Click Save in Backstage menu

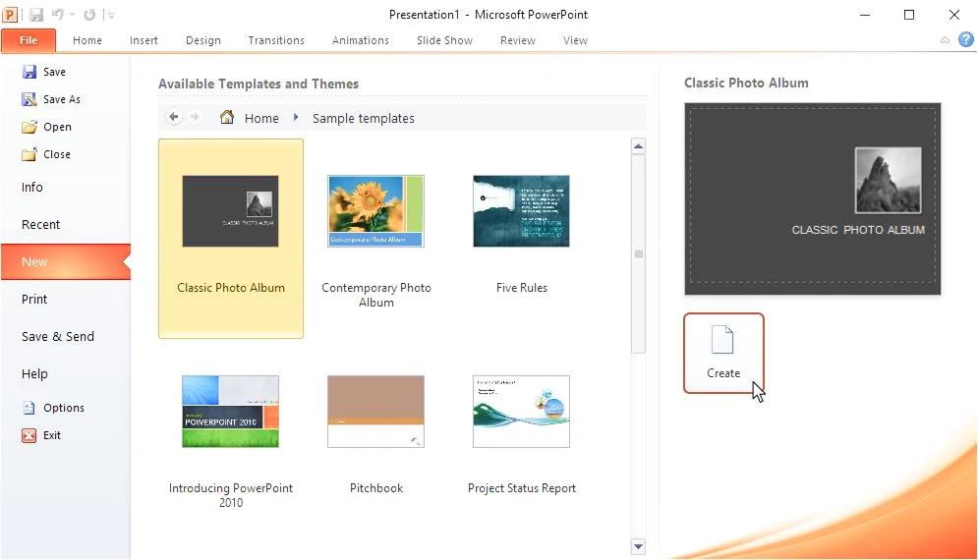[x=43, y=72]
